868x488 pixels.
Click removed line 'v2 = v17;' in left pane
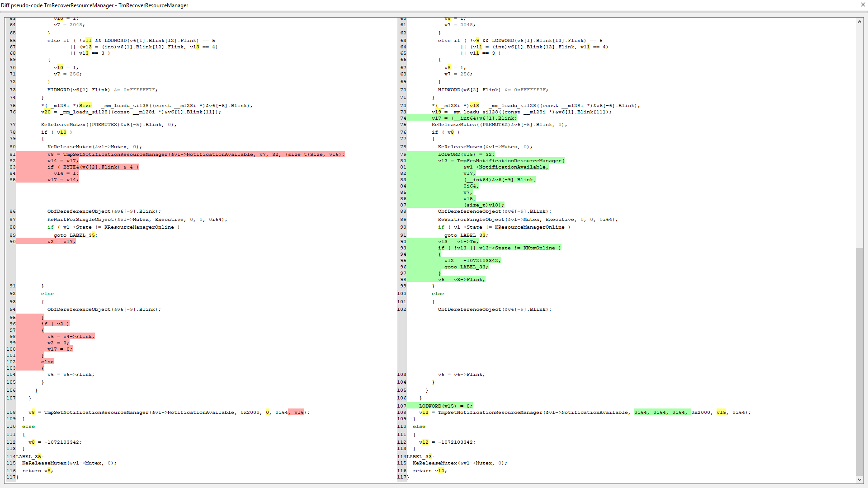[61, 241]
